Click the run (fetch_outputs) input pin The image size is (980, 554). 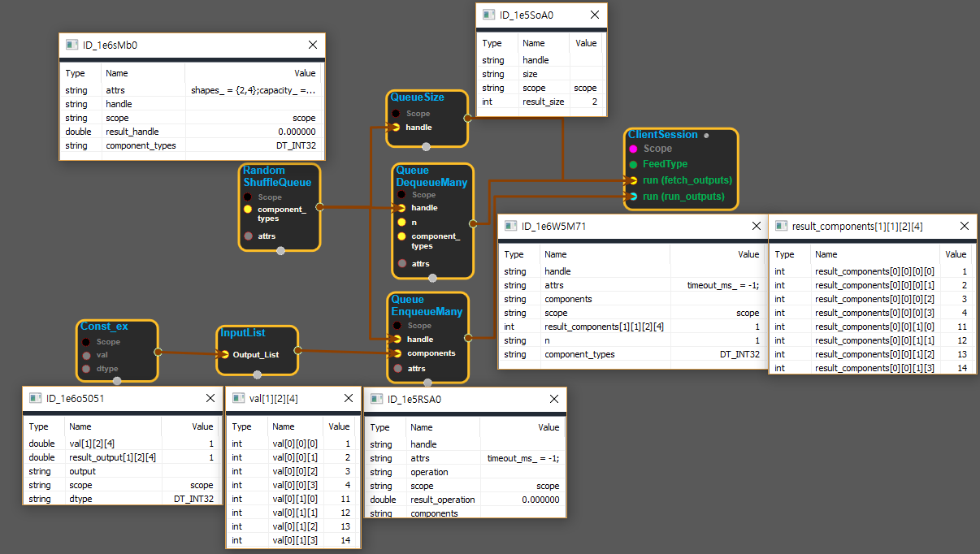(633, 180)
